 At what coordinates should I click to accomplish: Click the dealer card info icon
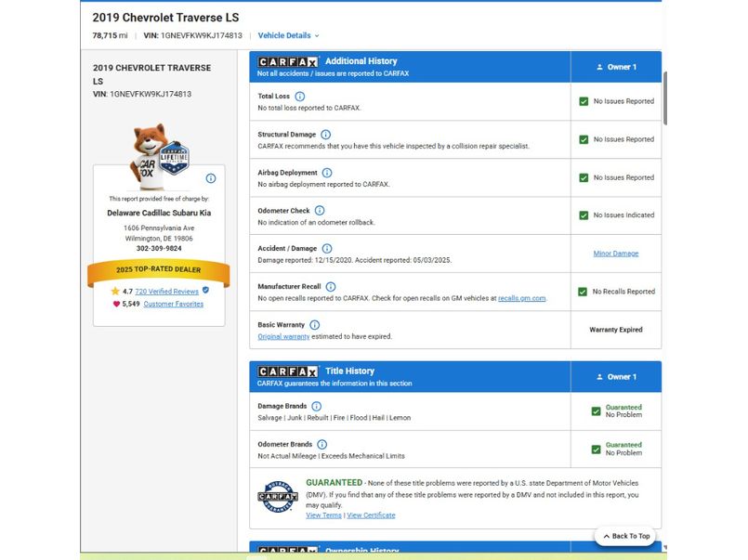(211, 178)
